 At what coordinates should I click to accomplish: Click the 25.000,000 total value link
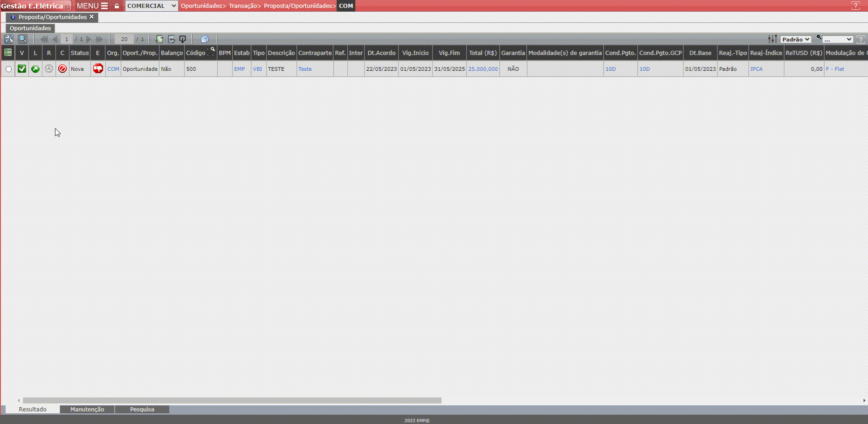point(482,69)
